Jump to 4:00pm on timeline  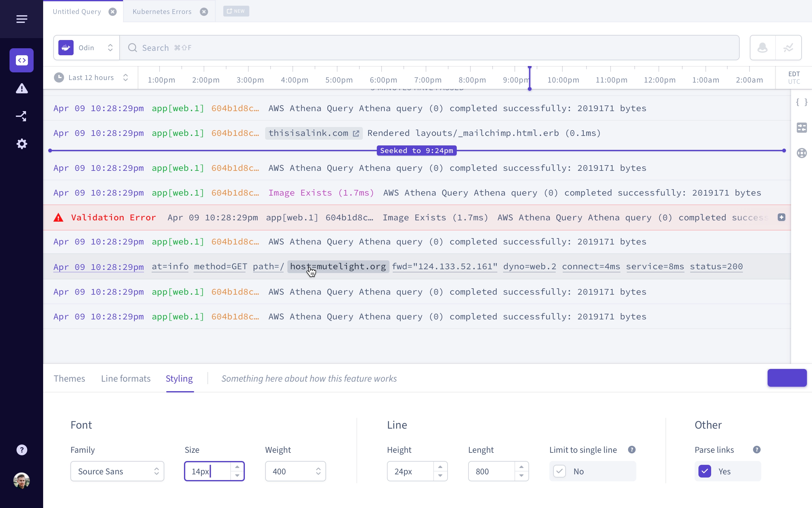pyautogui.click(x=295, y=80)
